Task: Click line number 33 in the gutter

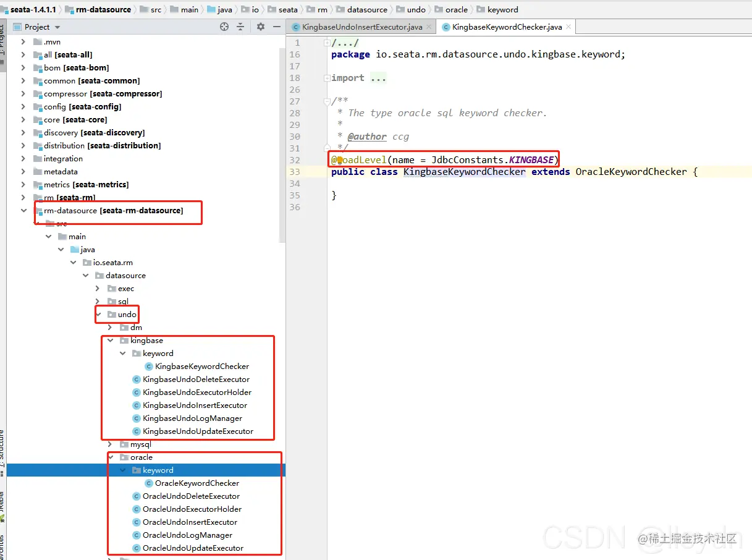Action: click(x=295, y=172)
